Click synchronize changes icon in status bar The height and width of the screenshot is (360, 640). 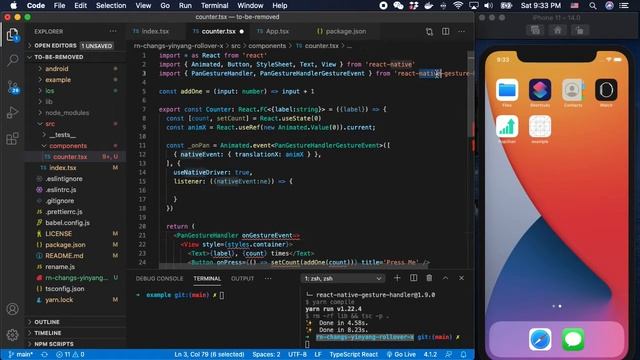point(44,354)
